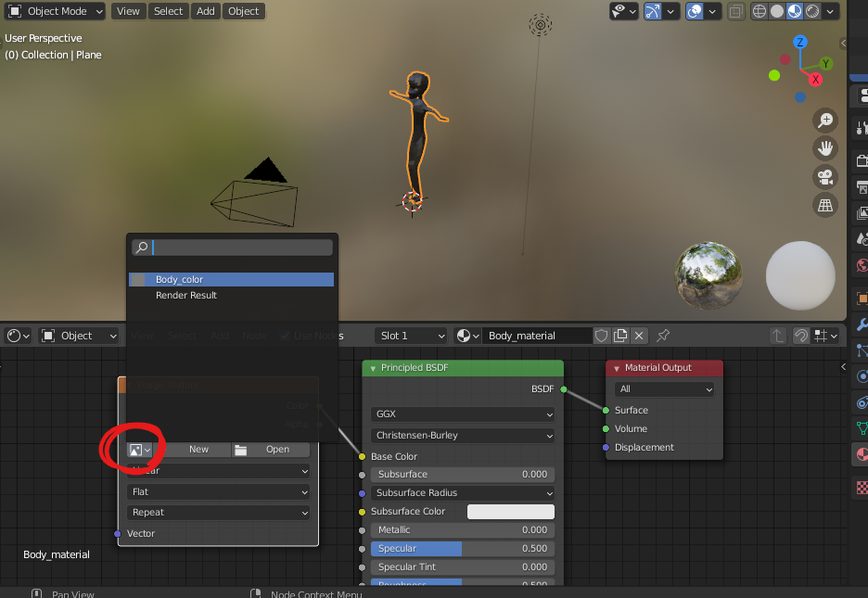Click the pan hand viewport icon
The width and height of the screenshot is (868, 598).
pyautogui.click(x=825, y=148)
